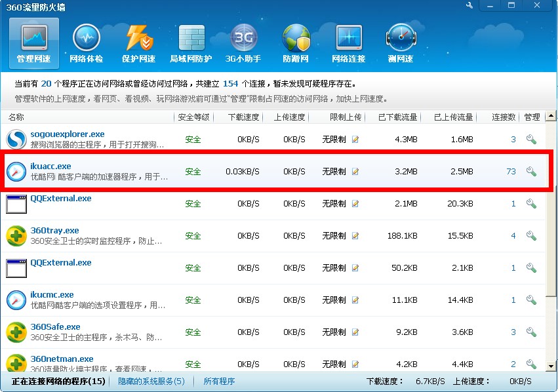This screenshot has width=558, height=392.
Task: View the 2 connections of 360netman.exe
Action: 513,364
